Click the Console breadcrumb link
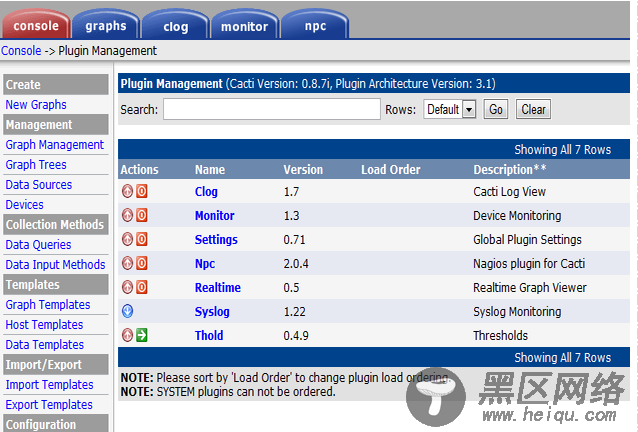The height and width of the screenshot is (432, 638). [x=21, y=51]
